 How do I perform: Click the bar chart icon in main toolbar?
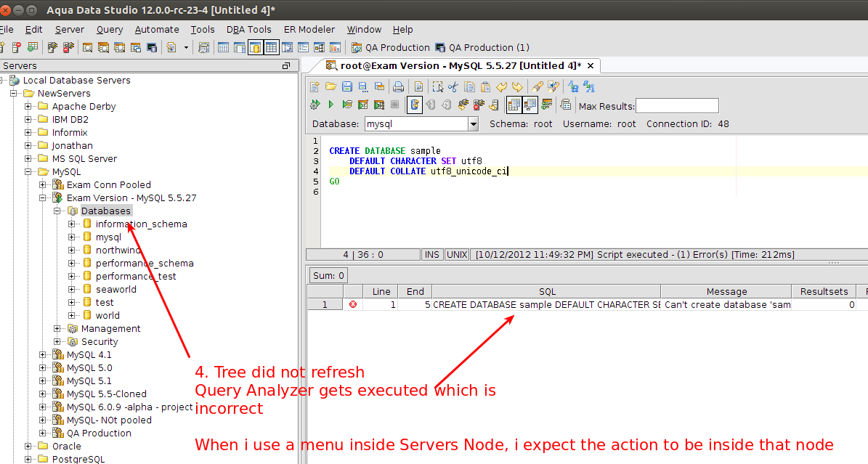[x=335, y=48]
